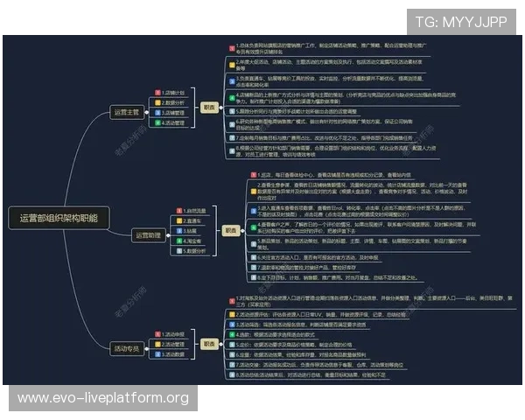Click the green priority 4 icon beside 活动管理

click(x=157, y=123)
